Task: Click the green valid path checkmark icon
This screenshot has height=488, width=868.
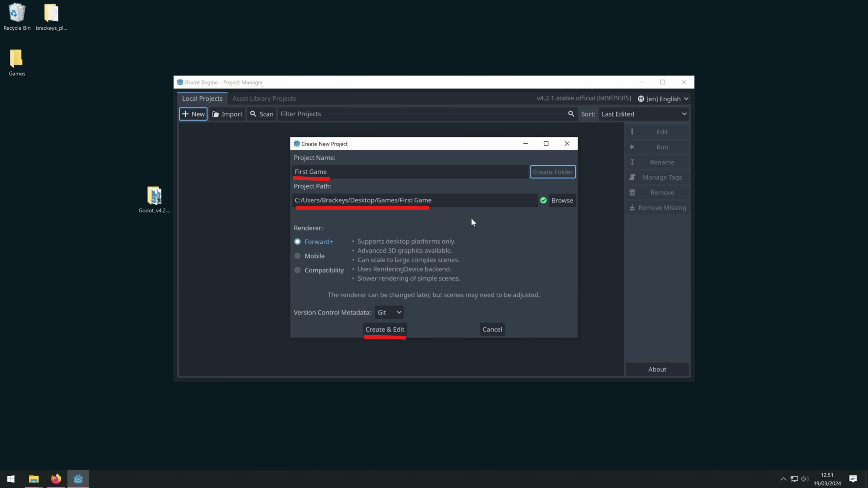Action: 543,200
